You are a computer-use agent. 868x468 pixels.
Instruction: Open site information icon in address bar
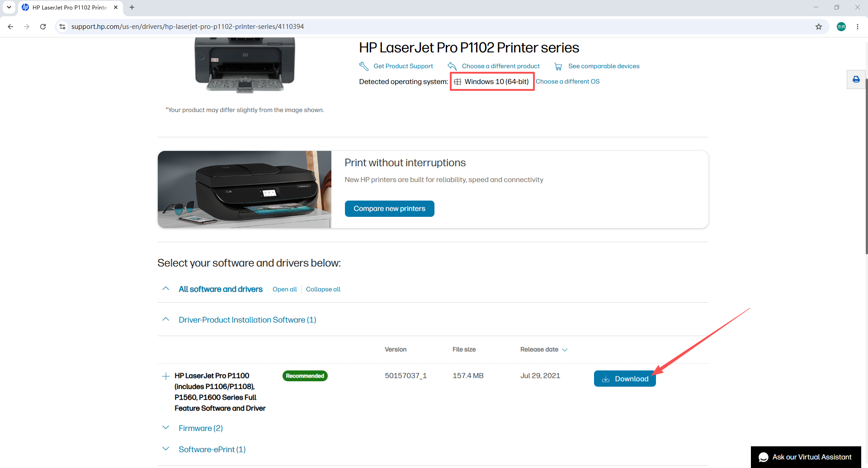pos(62,27)
